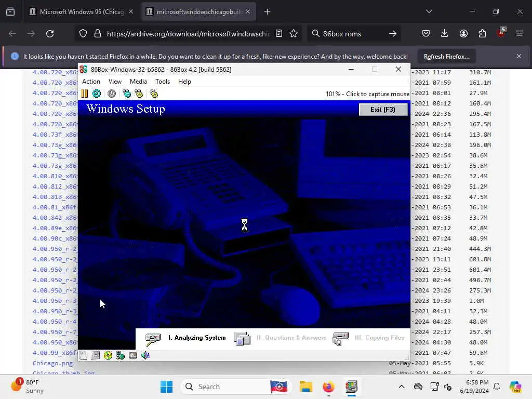Click the CD-ROM disc status icon
Image resolution: width=532 pixels, height=399 pixels.
(108, 355)
